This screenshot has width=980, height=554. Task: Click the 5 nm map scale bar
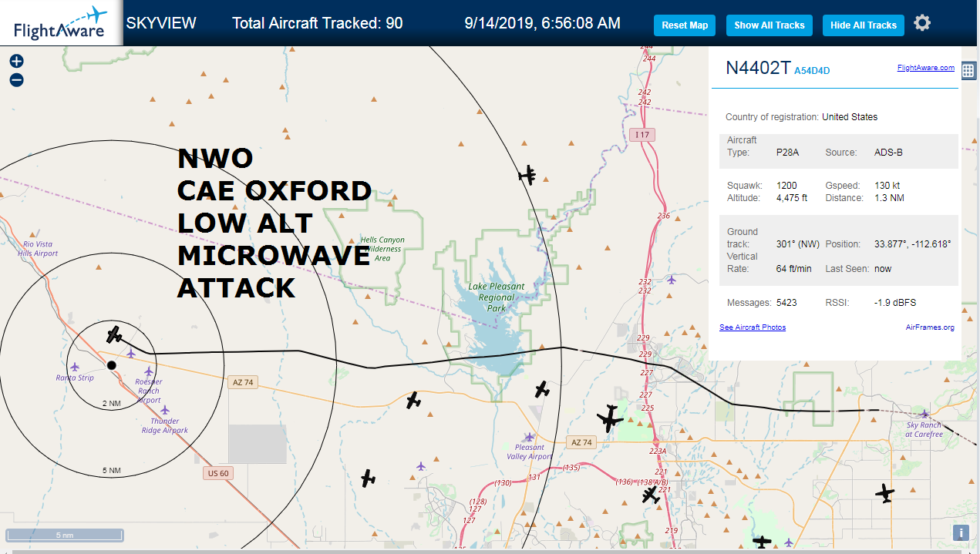[x=65, y=535]
